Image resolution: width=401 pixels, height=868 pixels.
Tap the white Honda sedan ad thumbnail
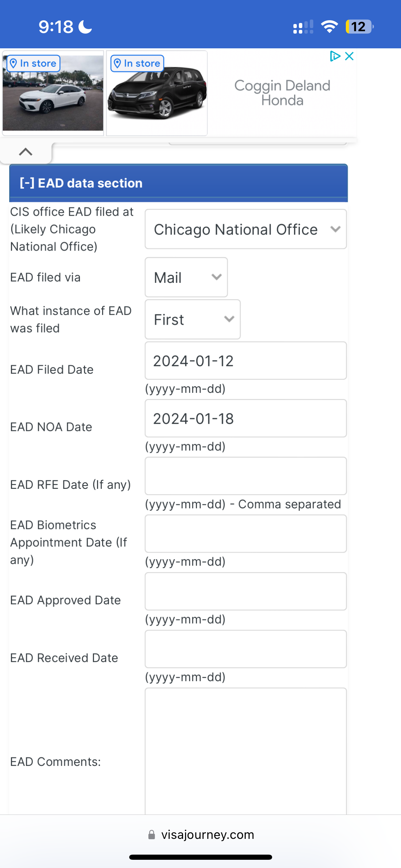(x=53, y=93)
